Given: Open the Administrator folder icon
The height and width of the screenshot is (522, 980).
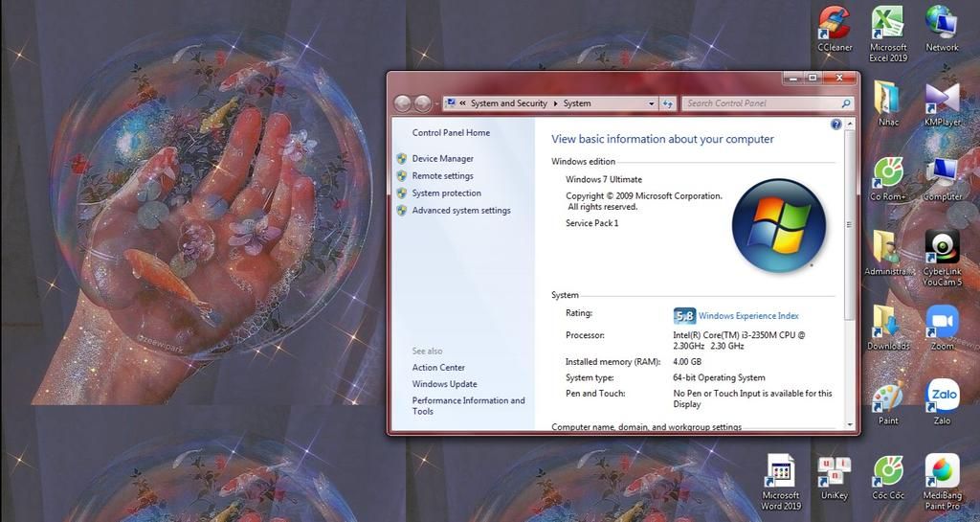Looking at the screenshot, I should tap(888, 253).
